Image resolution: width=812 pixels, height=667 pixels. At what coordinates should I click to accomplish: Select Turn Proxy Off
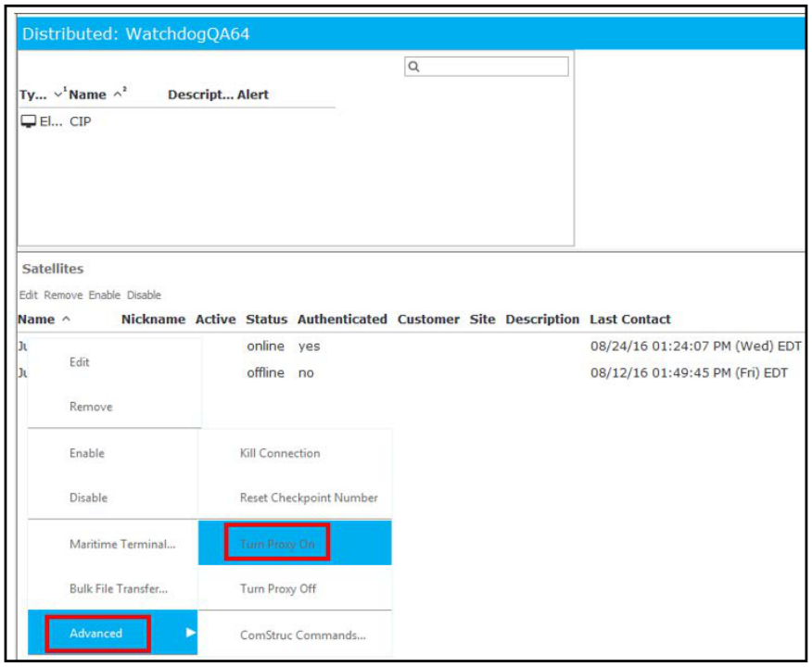click(x=278, y=589)
